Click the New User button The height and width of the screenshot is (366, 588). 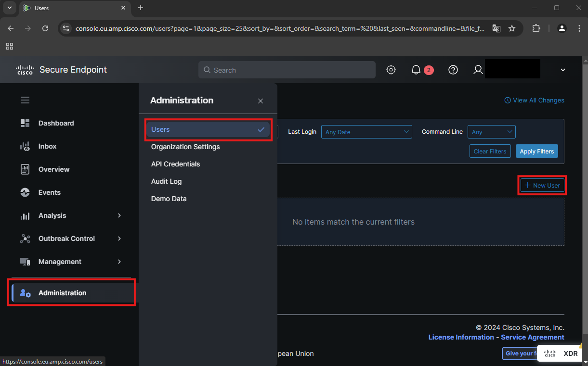[542, 185]
